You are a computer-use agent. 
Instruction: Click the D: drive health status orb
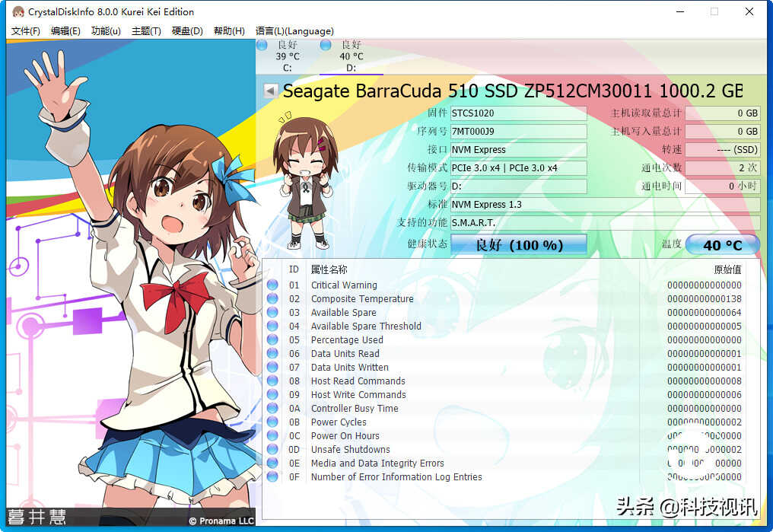(326, 45)
